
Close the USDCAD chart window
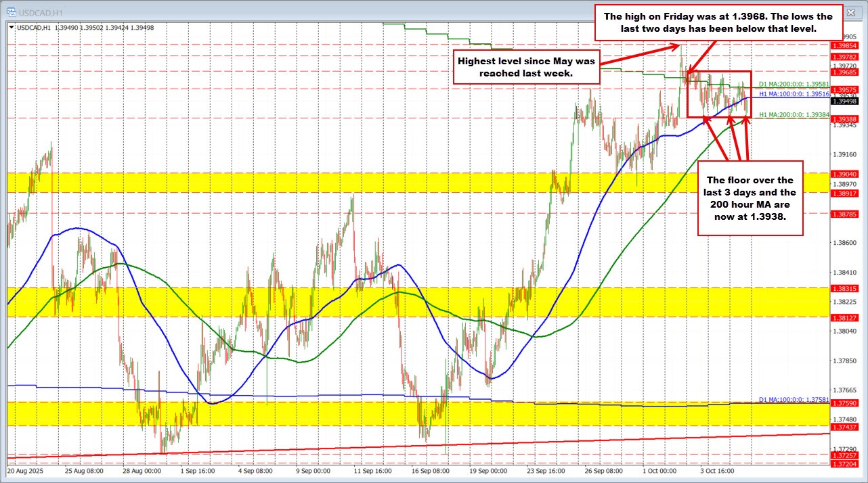[850, 12]
